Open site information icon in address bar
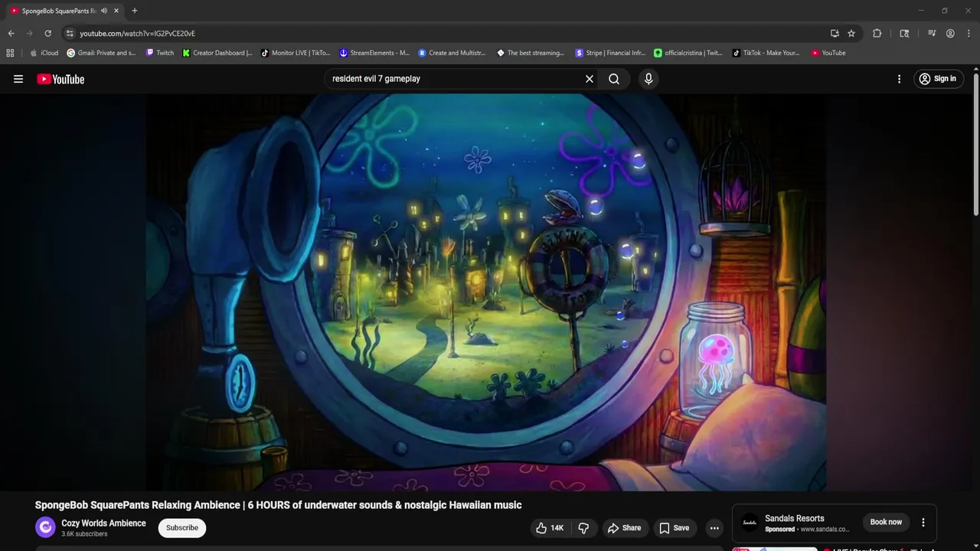This screenshot has height=551, width=980. (70, 34)
